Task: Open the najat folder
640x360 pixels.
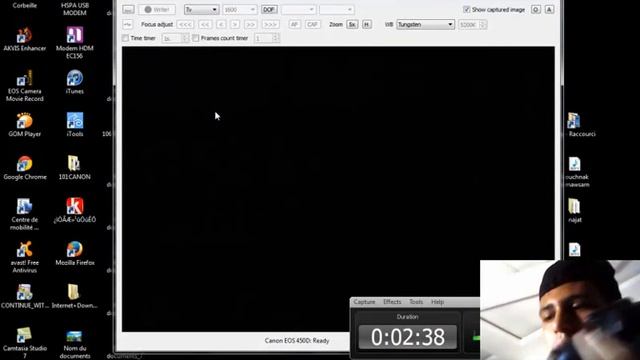Action: tap(575, 211)
